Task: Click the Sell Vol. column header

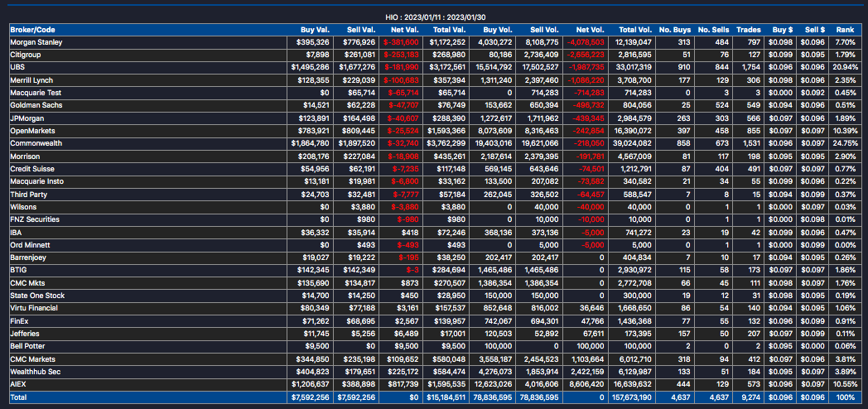Action: coord(543,29)
